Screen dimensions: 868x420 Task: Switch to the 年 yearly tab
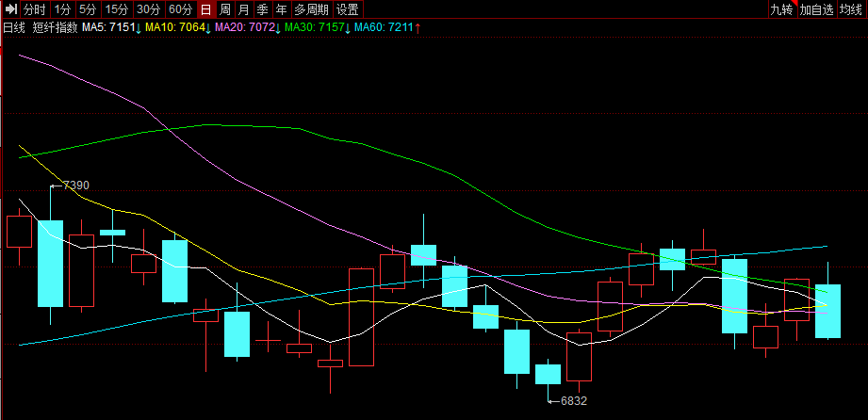tap(282, 8)
